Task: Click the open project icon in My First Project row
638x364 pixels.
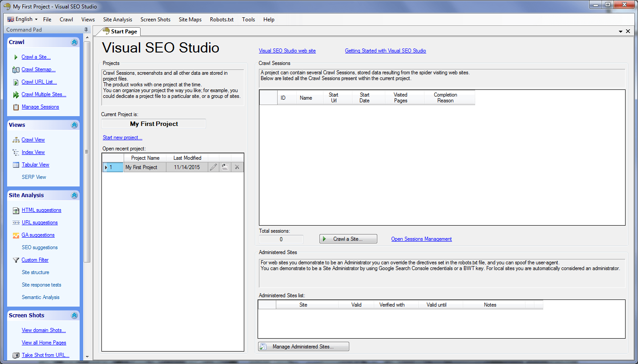Action: pos(225,167)
